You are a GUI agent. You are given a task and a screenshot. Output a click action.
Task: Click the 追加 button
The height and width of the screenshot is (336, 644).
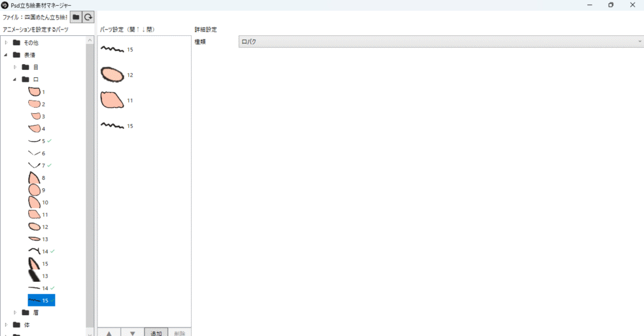(x=155, y=332)
